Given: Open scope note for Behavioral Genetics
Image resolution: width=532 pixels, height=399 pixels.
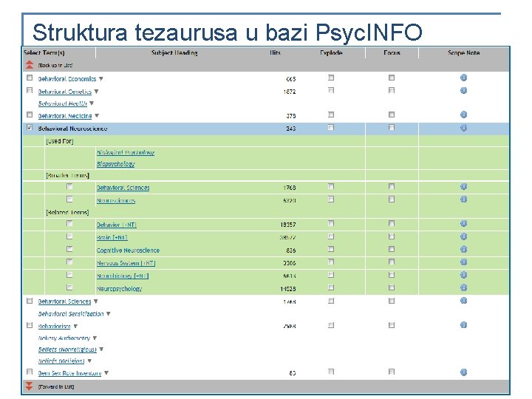Looking at the screenshot, I should coord(463,91).
